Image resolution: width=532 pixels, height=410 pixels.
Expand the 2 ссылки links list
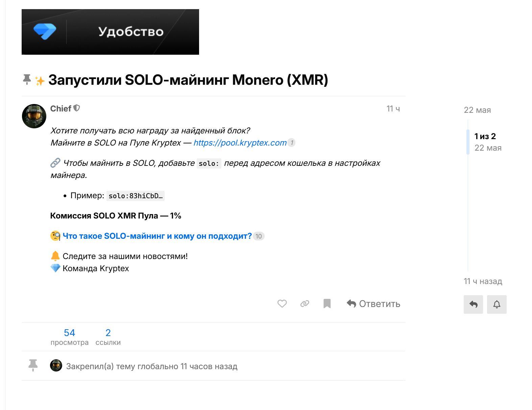[x=108, y=337]
